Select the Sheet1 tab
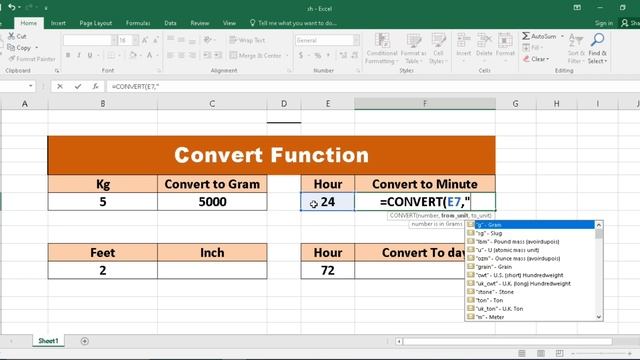Image resolution: width=640 pixels, height=360 pixels. tap(48, 340)
